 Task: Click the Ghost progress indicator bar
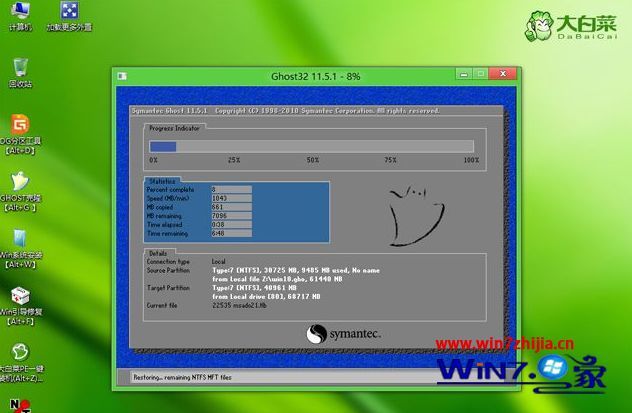tap(312, 146)
